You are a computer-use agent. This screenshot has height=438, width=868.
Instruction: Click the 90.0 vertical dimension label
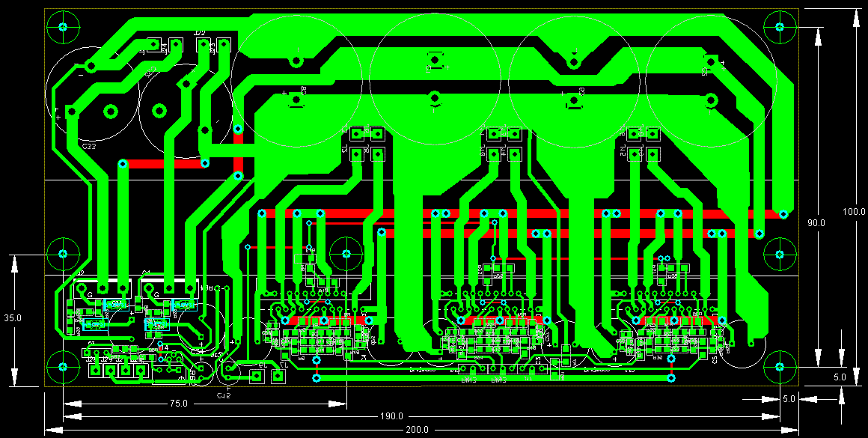[816, 222]
